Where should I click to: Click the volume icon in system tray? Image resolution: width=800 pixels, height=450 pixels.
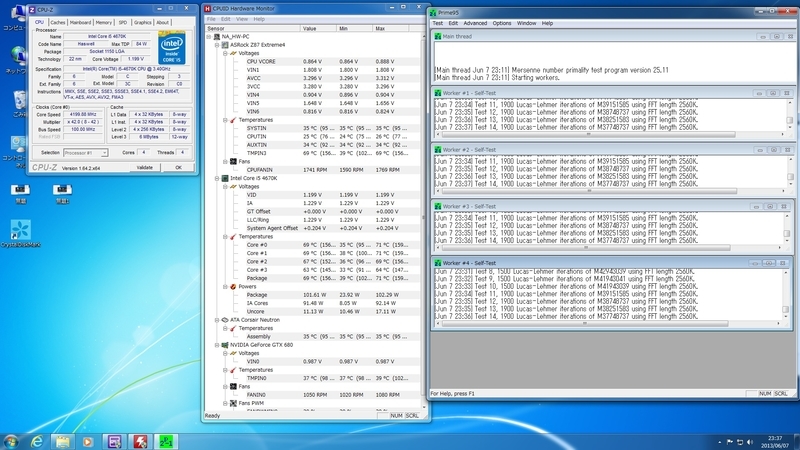751,442
